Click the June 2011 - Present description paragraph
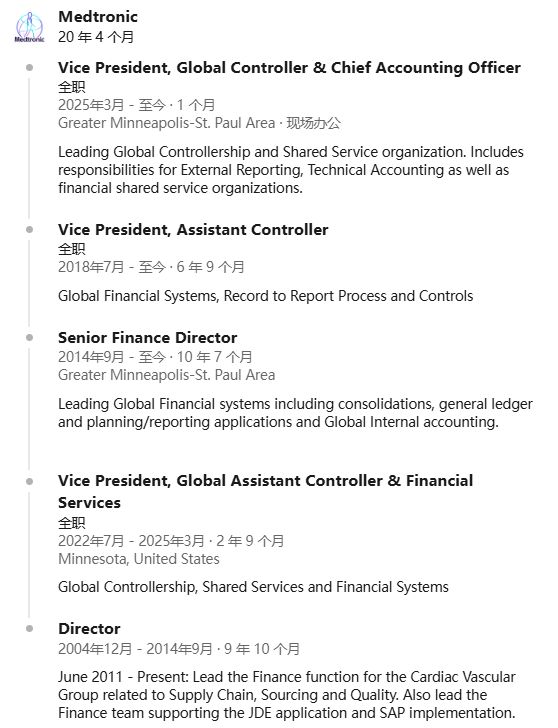This screenshot has width=558, height=728. [287, 695]
